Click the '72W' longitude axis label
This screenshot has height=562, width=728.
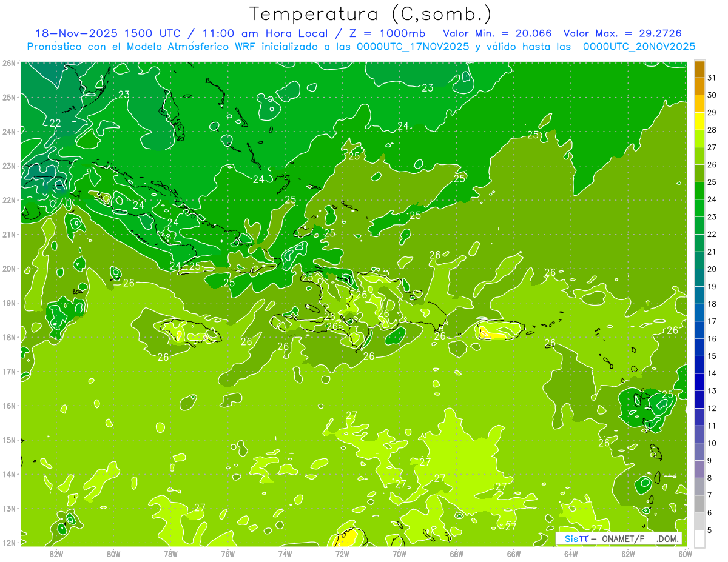[342, 554]
